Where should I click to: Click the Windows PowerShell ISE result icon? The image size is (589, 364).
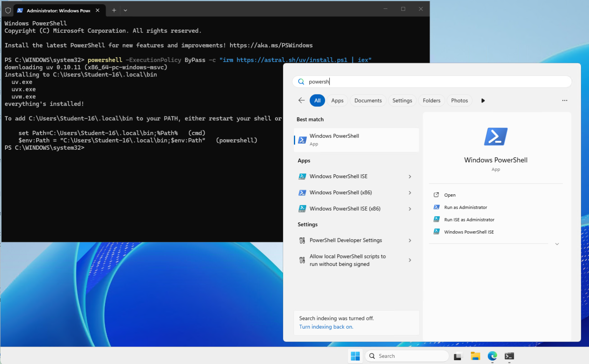pos(302,177)
